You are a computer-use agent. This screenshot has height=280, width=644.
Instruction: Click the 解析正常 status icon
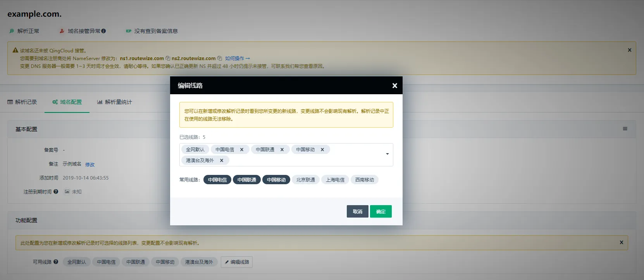(12, 31)
